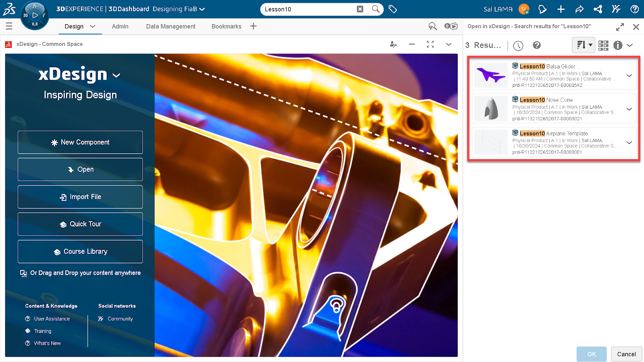Click the view toggle icon in tab bar

(451, 26)
